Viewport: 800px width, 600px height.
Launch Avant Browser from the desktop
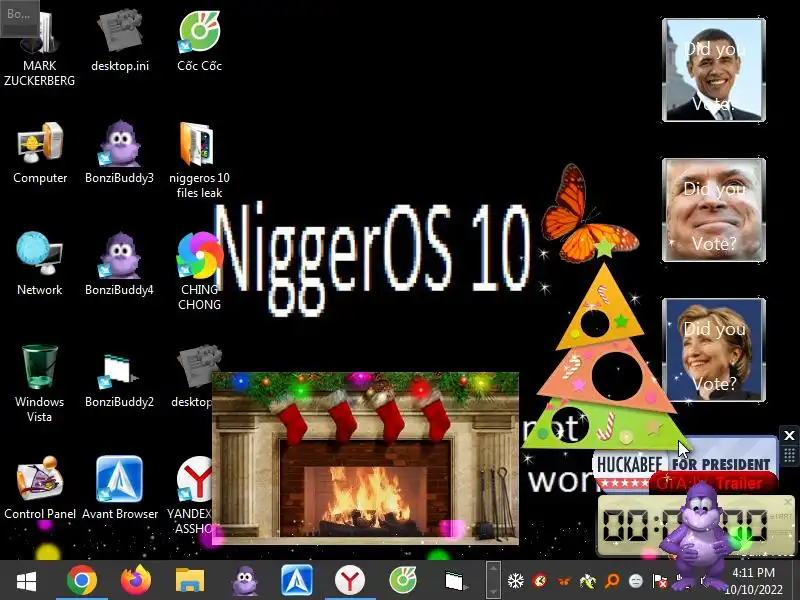pyautogui.click(x=119, y=489)
